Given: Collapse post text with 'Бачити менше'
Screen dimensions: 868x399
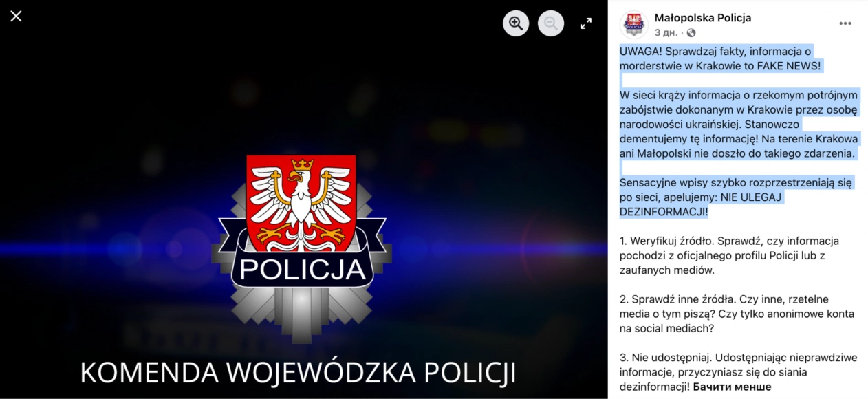Looking at the screenshot, I should [732, 387].
